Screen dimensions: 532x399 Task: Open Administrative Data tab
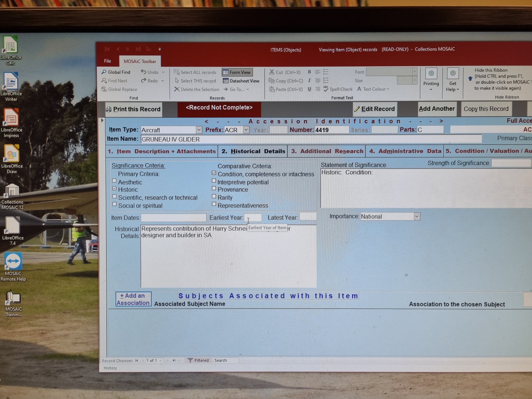click(x=405, y=151)
